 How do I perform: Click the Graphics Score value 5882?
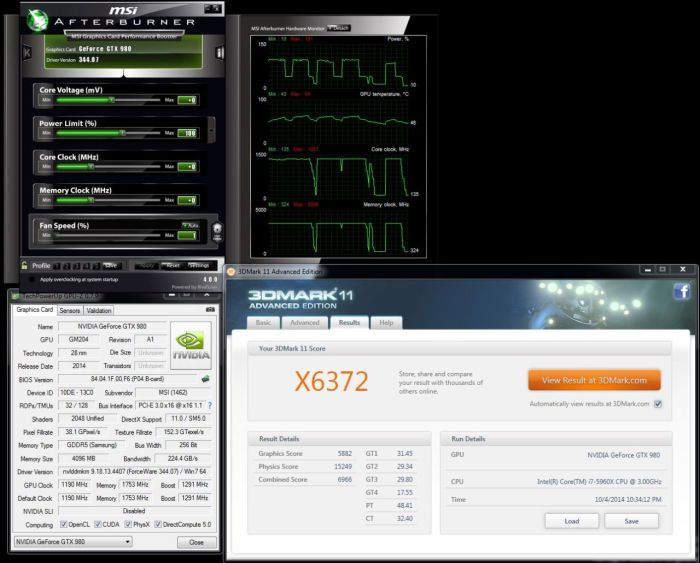[x=345, y=454]
